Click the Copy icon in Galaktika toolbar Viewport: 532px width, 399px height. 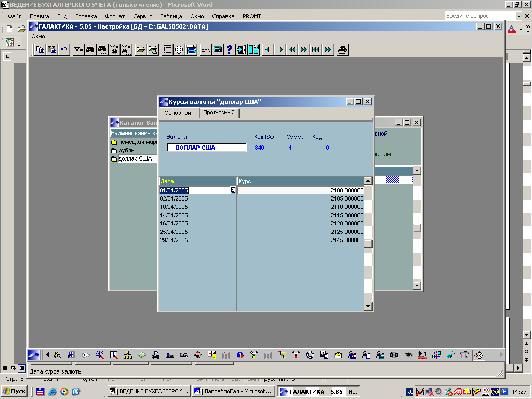tap(40, 50)
